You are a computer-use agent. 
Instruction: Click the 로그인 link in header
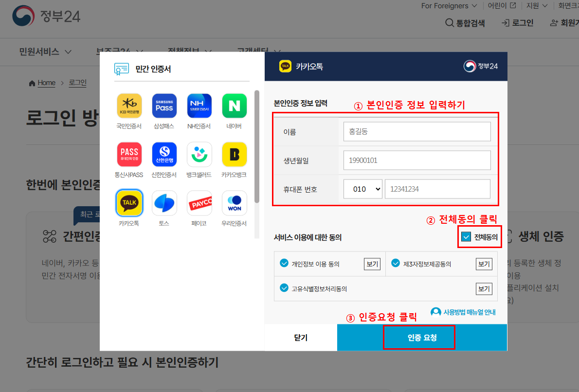click(x=517, y=23)
